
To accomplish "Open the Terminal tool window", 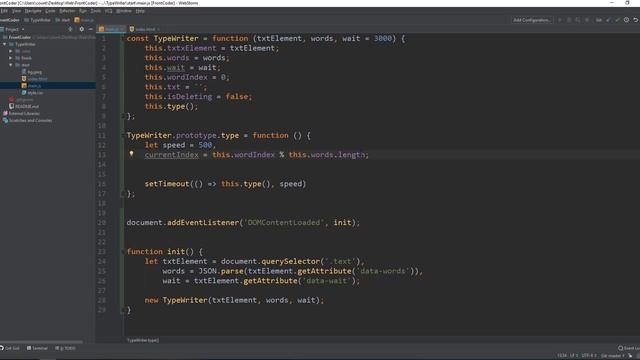I will [x=37, y=348].
